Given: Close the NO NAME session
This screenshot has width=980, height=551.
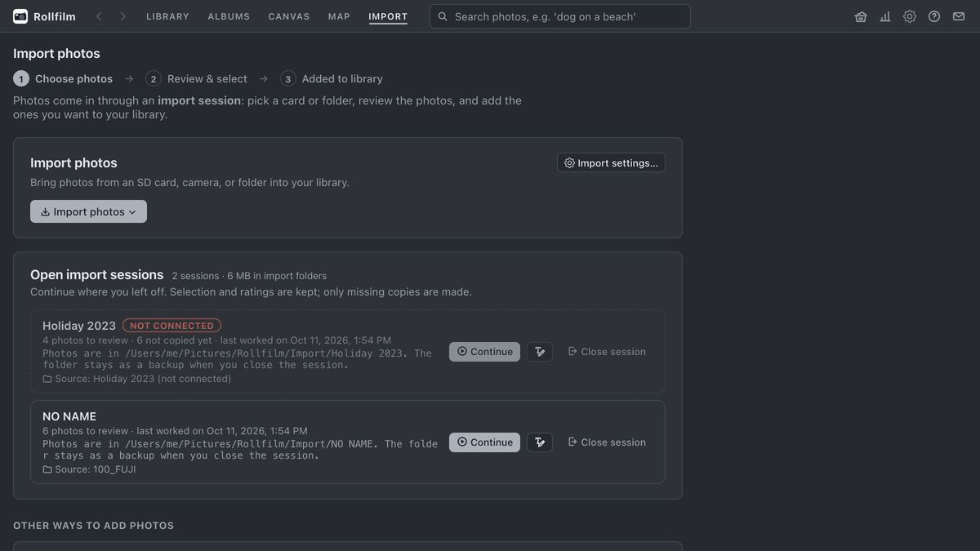Looking at the screenshot, I should [x=607, y=442].
